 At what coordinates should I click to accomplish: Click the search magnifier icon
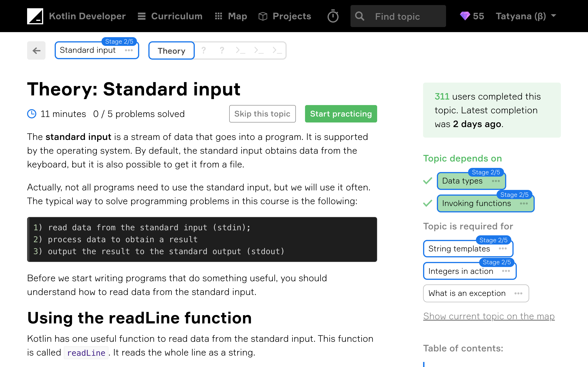click(x=359, y=16)
